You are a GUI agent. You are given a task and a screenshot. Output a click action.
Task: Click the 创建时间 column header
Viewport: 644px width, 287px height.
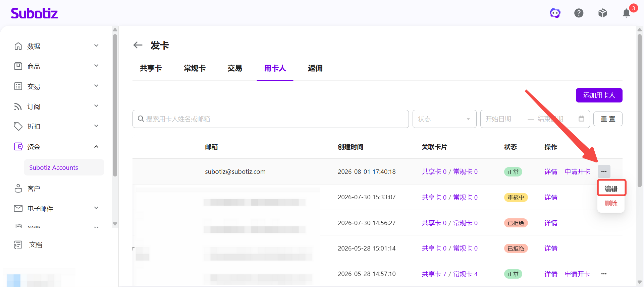coord(351,147)
